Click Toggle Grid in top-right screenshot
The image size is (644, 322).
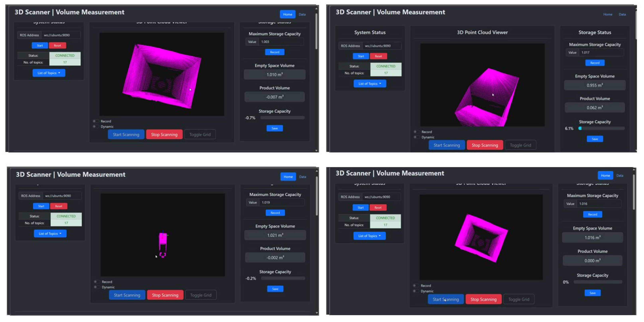[x=521, y=145]
